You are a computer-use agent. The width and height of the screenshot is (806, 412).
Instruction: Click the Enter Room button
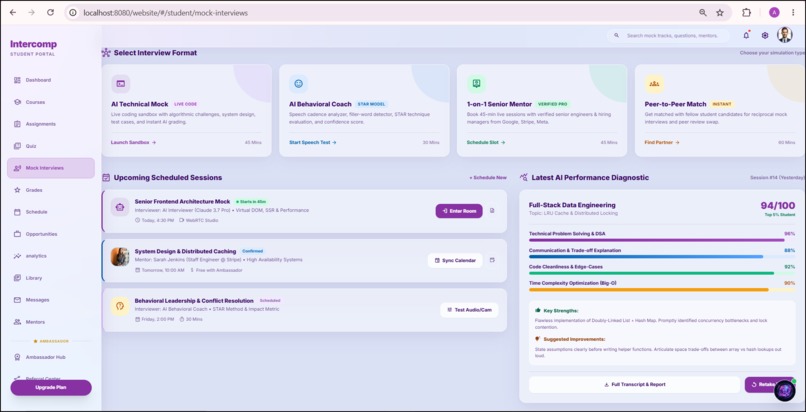459,211
